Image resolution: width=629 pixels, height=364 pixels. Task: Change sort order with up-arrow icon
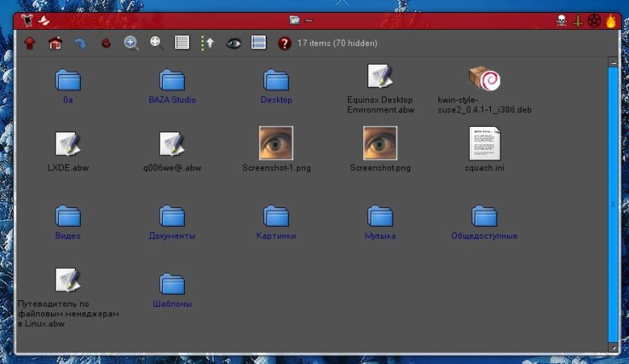208,43
